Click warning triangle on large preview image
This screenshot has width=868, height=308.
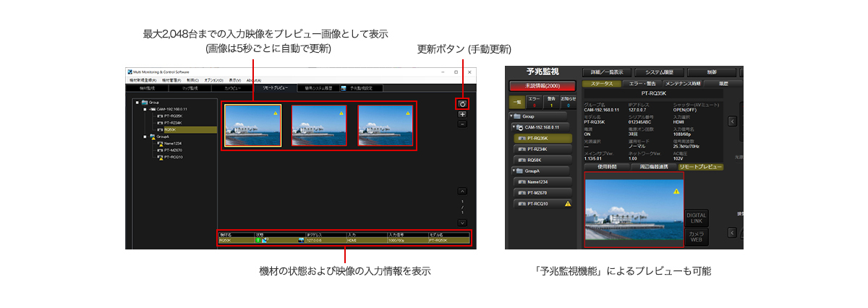click(x=676, y=192)
